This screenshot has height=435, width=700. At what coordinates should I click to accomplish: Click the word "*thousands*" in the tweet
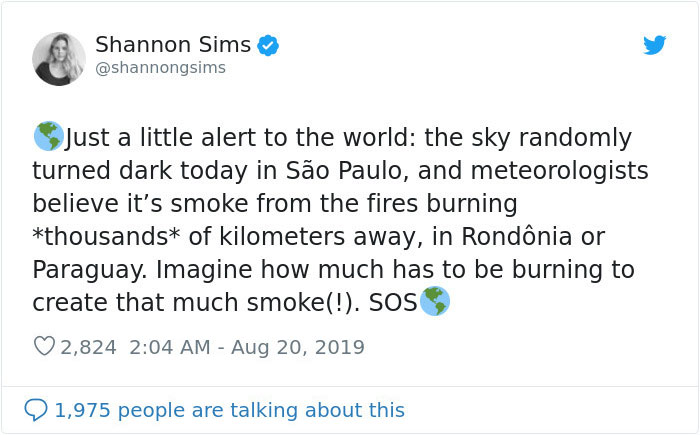tap(106, 236)
